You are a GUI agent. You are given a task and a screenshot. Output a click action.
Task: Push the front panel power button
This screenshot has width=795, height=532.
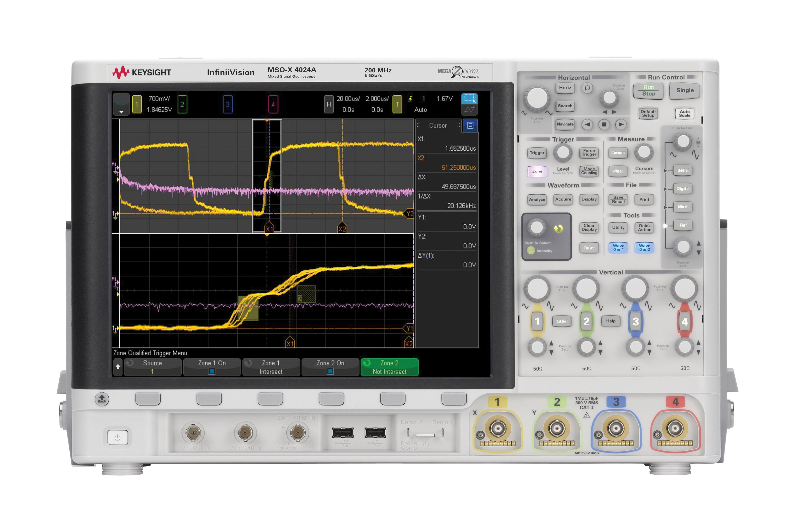pos(117,437)
